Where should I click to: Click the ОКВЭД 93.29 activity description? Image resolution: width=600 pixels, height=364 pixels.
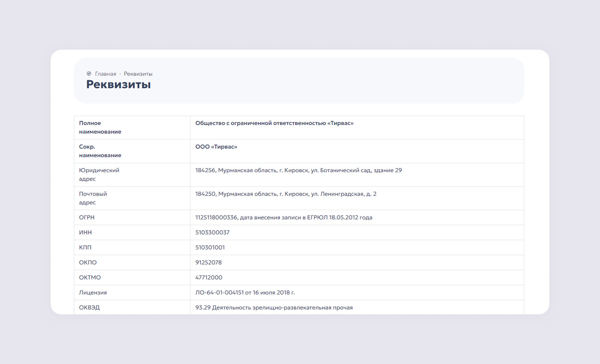pyautogui.click(x=274, y=308)
